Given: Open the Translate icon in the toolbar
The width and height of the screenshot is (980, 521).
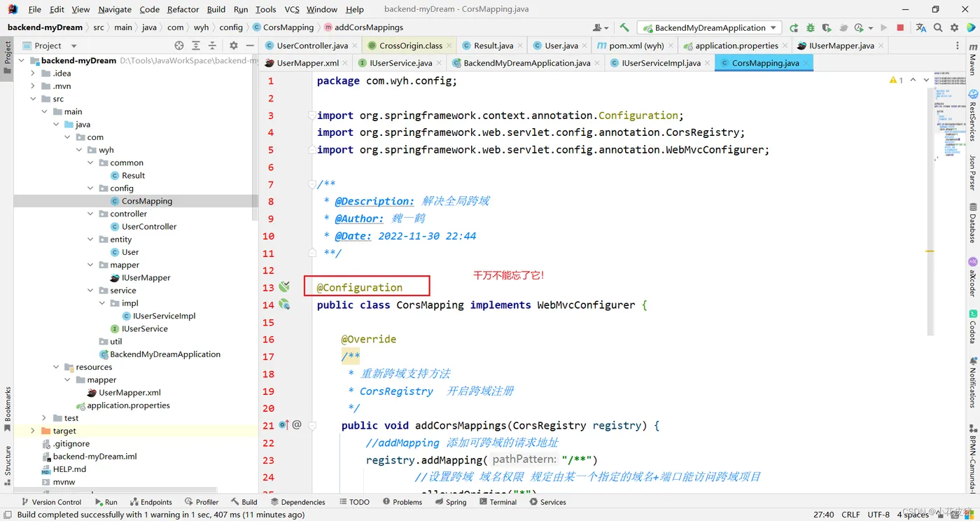Looking at the screenshot, I should (x=920, y=27).
